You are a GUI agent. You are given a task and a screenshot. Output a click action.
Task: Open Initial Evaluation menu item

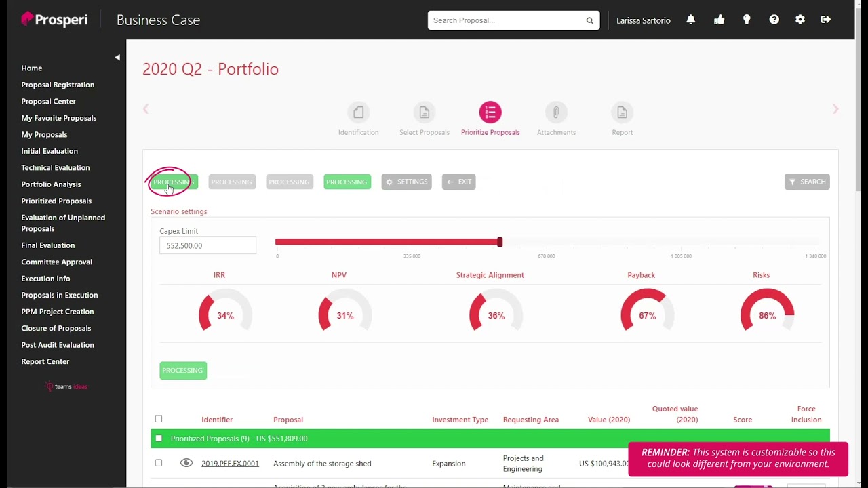[x=50, y=151]
